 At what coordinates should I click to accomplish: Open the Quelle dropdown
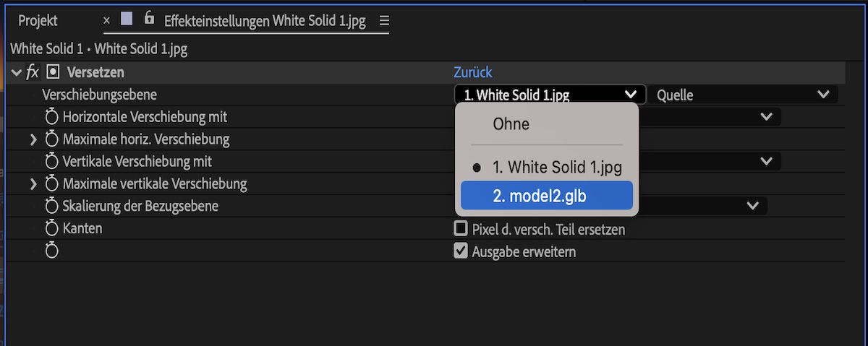743,95
